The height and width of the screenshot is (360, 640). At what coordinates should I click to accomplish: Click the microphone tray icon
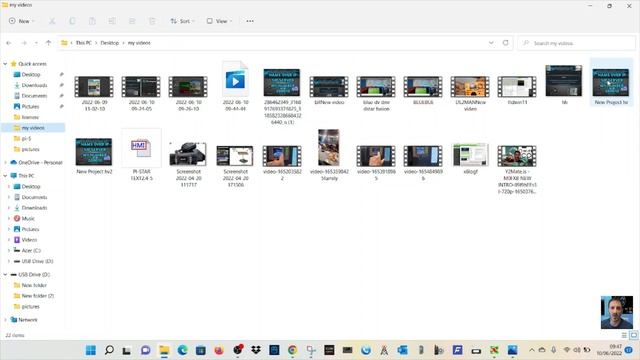pyautogui.click(x=553, y=350)
